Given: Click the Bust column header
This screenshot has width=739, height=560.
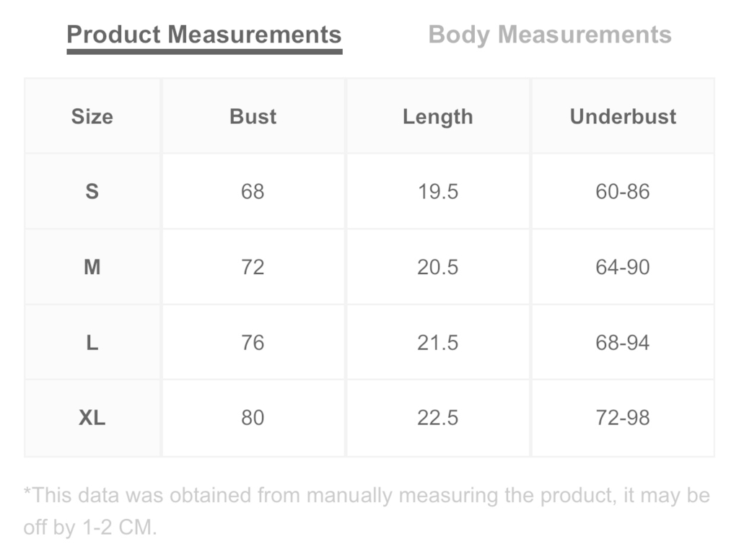Looking at the screenshot, I should click(x=253, y=116).
